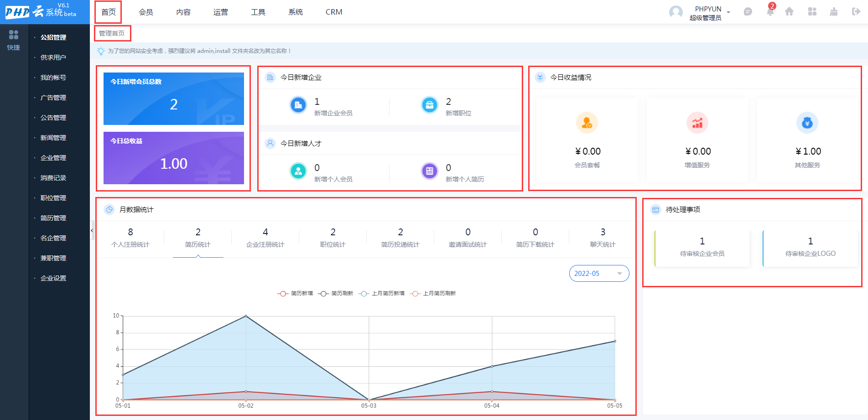This screenshot has height=420, width=868.
Task: Click the 会员套餐 orange user icon
Action: point(587,123)
